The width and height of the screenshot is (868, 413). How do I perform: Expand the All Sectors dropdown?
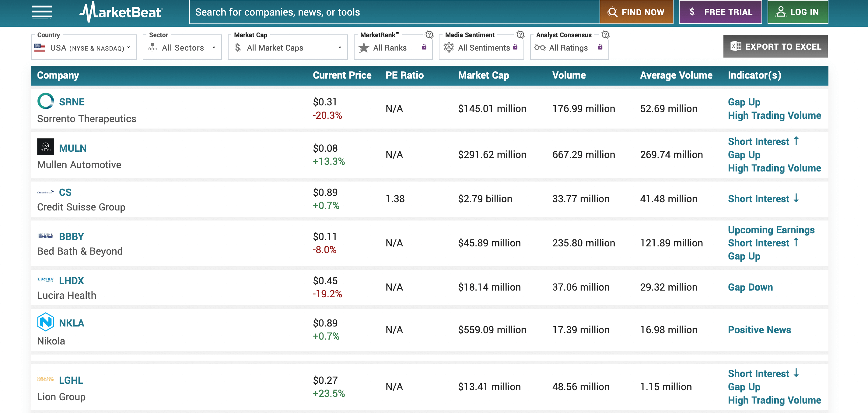click(x=182, y=47)
